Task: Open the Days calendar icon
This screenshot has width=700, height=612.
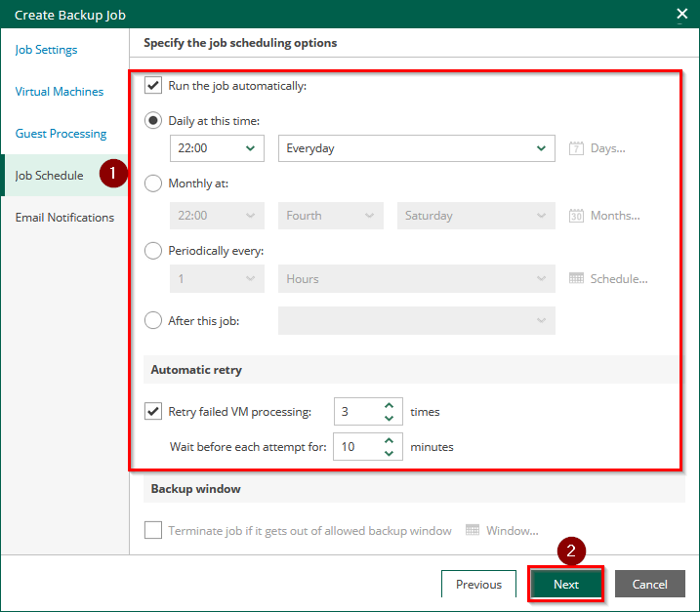Action: (x=576, y=148)
